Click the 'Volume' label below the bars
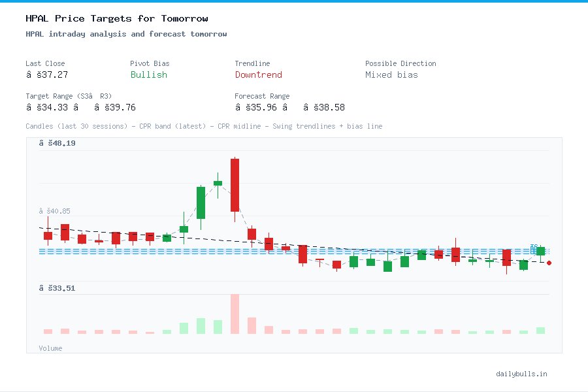The image size is (588, 392). click(x=50, y=348)
